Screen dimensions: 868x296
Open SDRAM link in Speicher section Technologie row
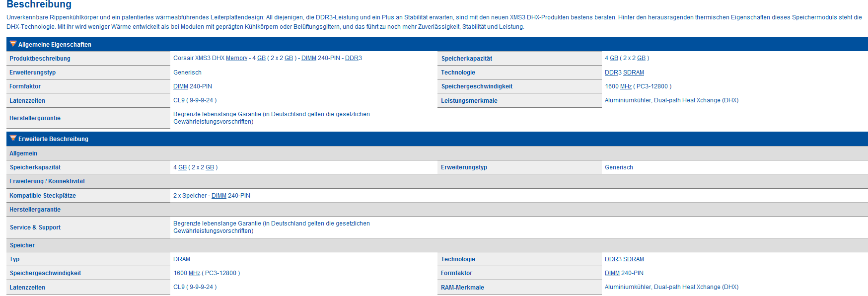(x=633, y=259)
